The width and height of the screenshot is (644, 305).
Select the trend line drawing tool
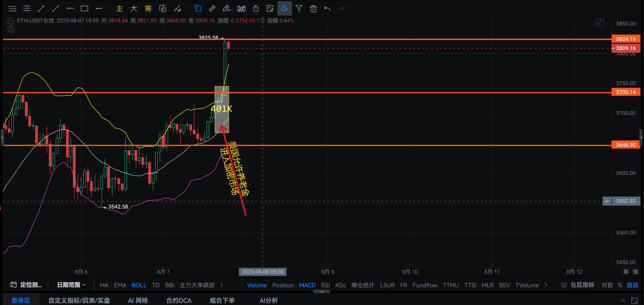(55, 8)
